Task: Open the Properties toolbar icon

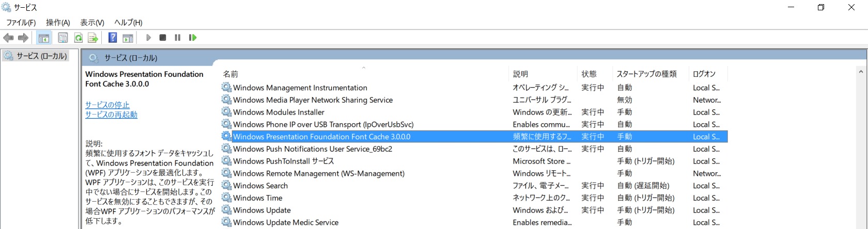Action: click(63, 38)
